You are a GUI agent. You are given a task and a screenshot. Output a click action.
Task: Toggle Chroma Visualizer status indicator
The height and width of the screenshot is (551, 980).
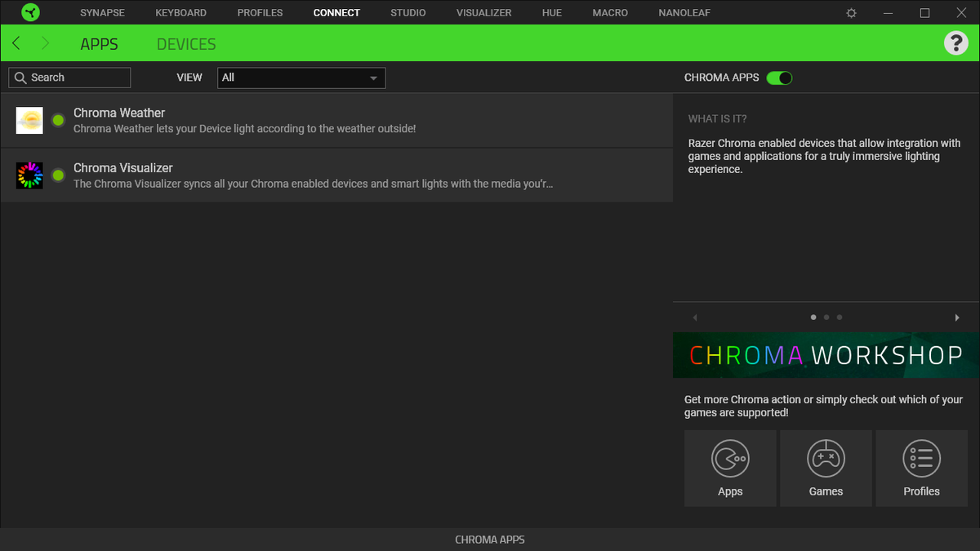[58, 176]
